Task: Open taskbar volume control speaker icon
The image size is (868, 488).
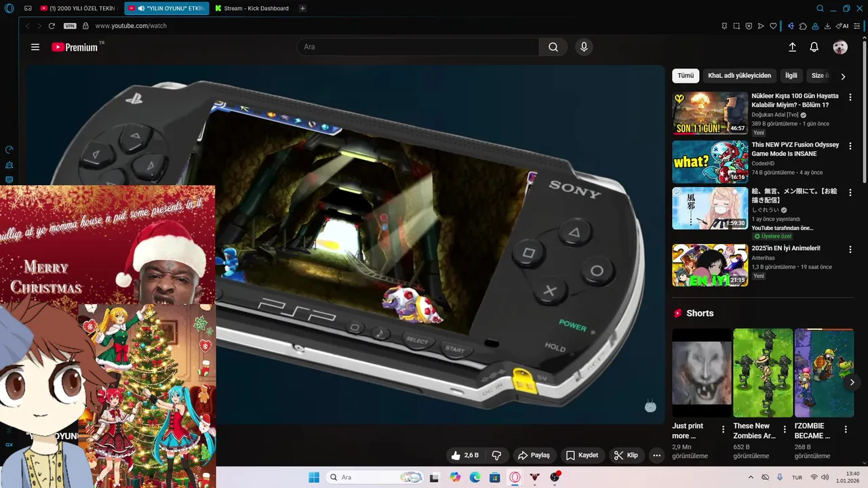Action: pos(825,477)
